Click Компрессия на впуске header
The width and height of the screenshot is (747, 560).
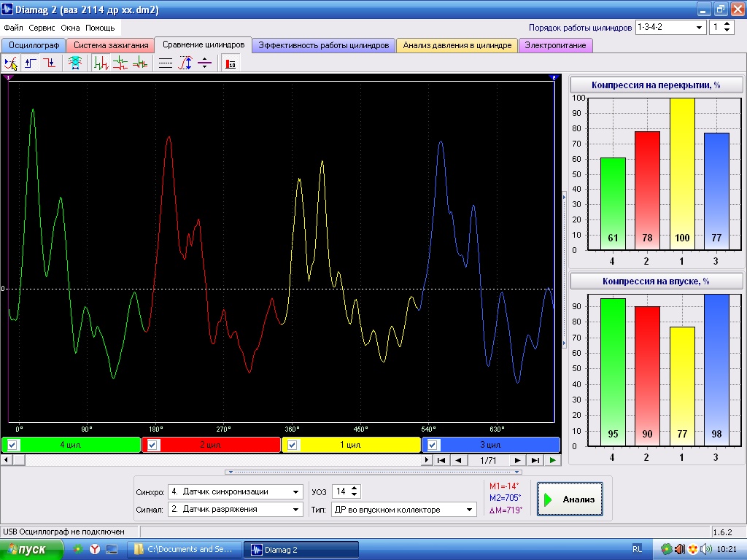point(656,281)
